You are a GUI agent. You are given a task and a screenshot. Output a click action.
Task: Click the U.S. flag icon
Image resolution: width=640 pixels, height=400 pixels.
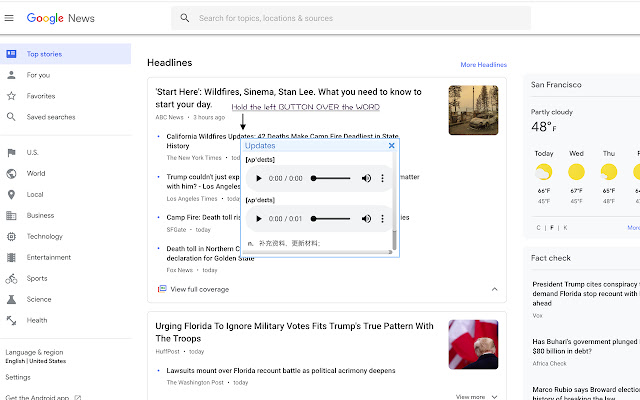pyautogui.click(x=11, y=153)
